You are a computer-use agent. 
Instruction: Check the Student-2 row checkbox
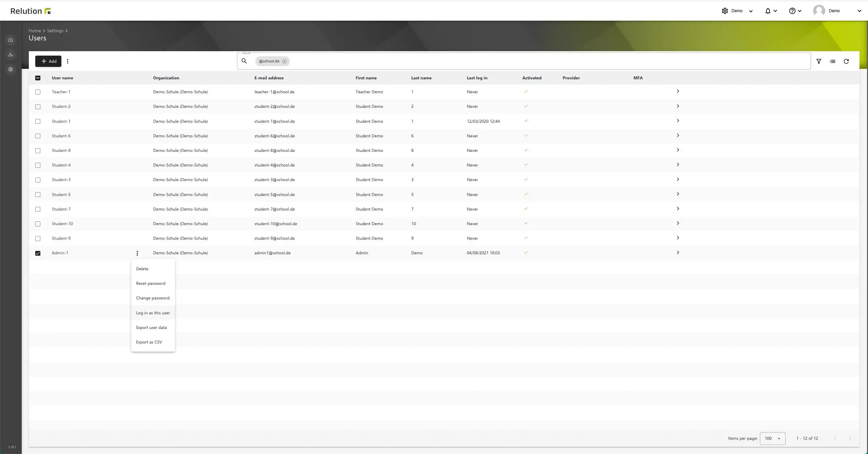coord(38,106)
